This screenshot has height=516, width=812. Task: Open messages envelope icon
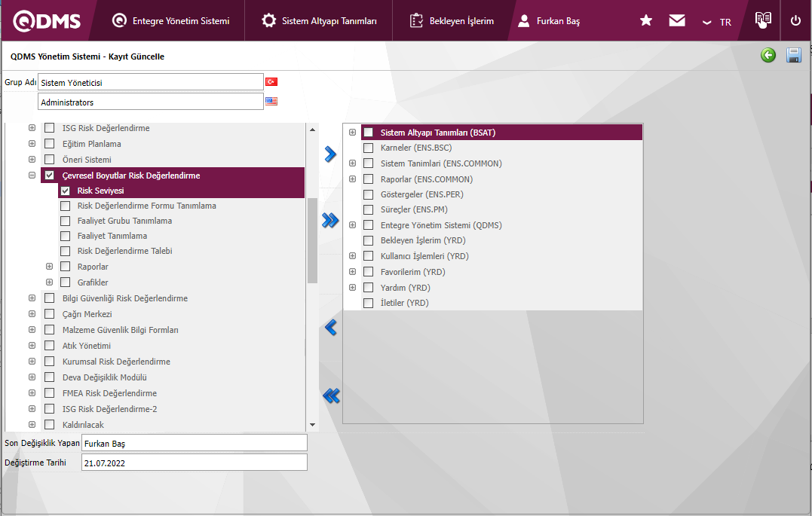tap(677, 21)
